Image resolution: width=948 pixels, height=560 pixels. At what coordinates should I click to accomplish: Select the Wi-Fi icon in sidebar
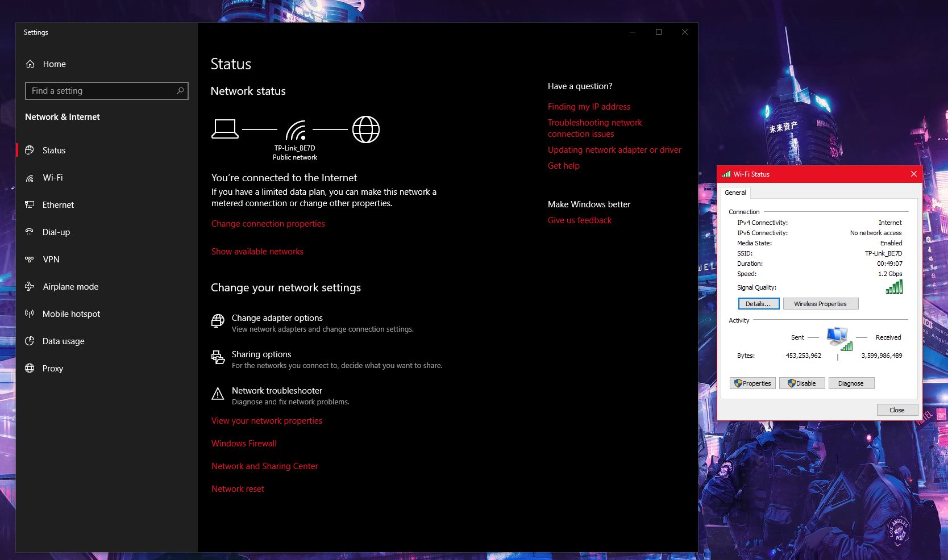coord(30,178)
